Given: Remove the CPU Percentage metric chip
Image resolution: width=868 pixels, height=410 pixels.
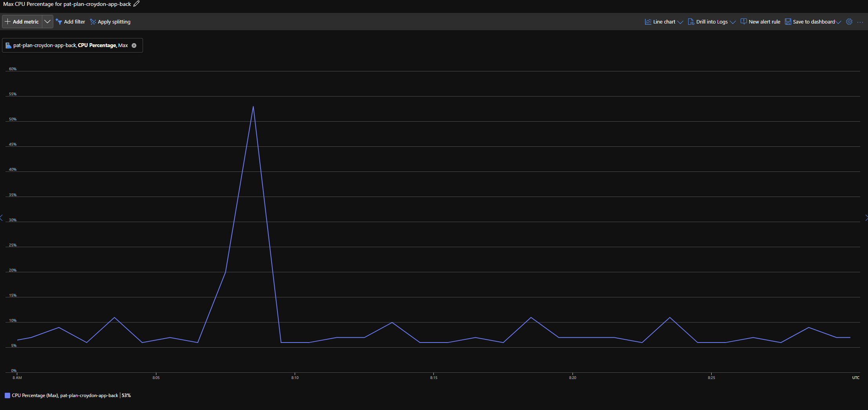Looking at the screenshot, I should click(134, 46).
